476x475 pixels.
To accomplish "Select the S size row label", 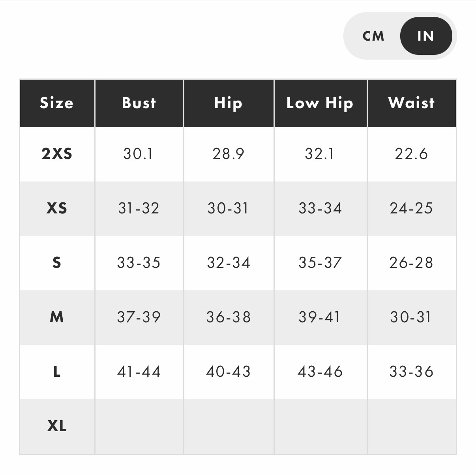I will coord(57,263).
